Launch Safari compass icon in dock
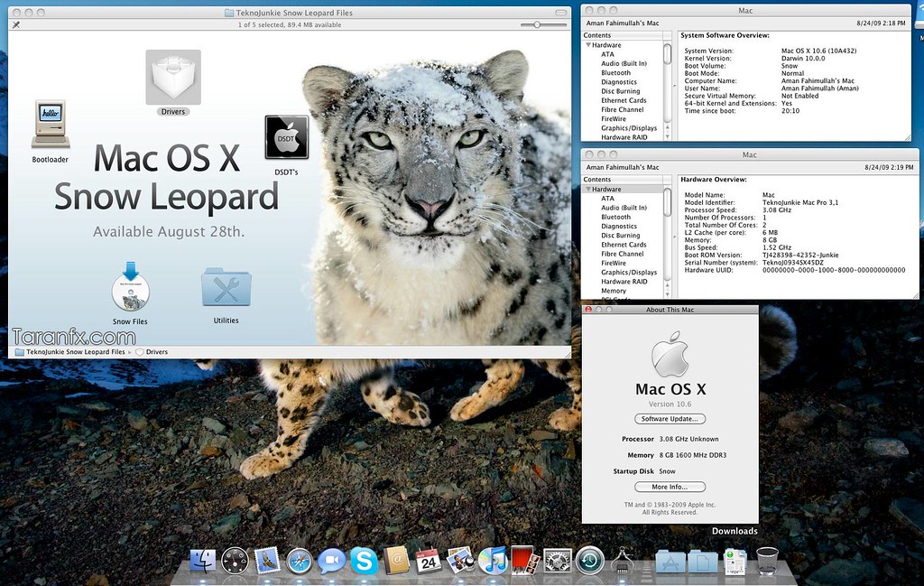The image size is (924, 586). tap(300, 561)
